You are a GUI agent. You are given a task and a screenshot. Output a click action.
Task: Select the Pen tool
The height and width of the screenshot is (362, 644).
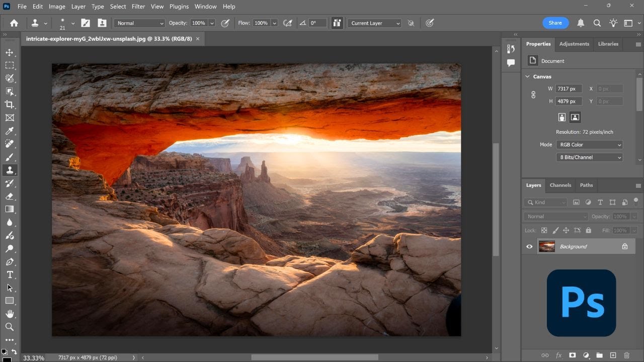pos(10,261)
